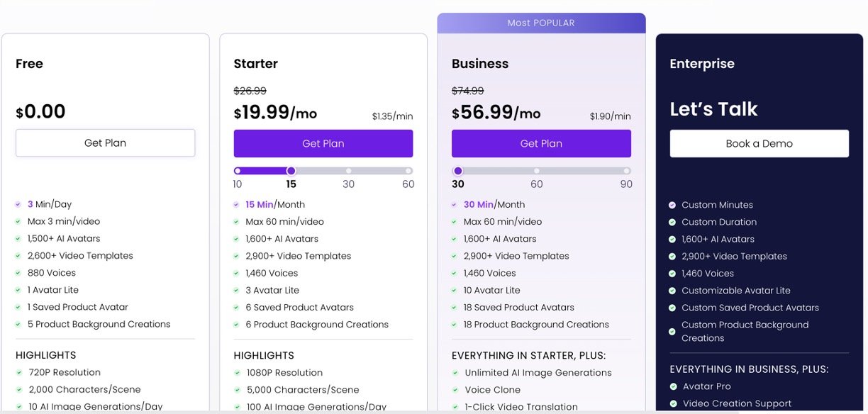
Task: Select 60 minutes stop on Starter slider
Action: point(408,171)
